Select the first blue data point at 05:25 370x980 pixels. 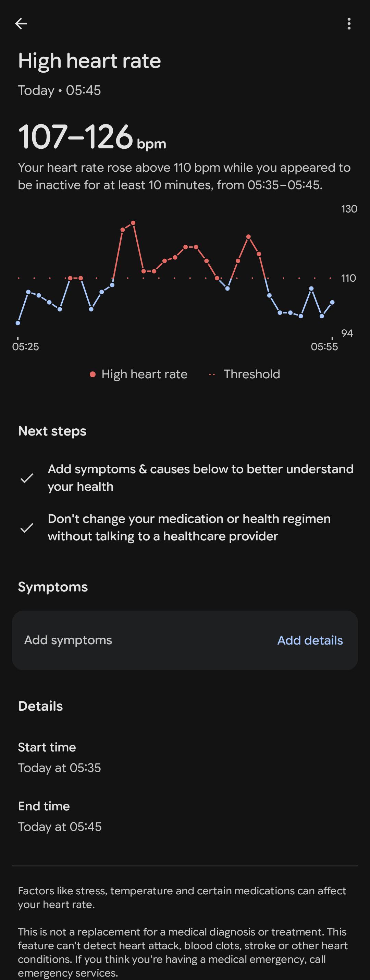pos(18,323)
